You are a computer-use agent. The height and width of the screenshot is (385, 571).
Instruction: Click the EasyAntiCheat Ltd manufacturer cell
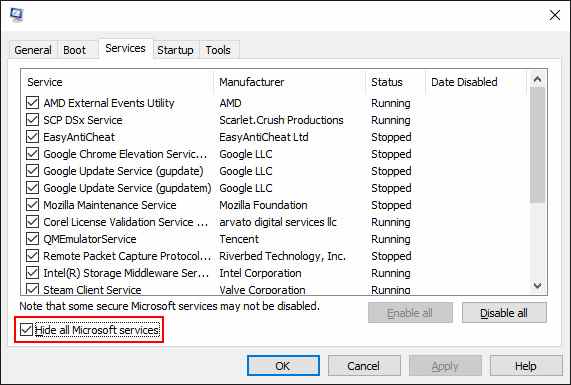[x=264, y=137]
